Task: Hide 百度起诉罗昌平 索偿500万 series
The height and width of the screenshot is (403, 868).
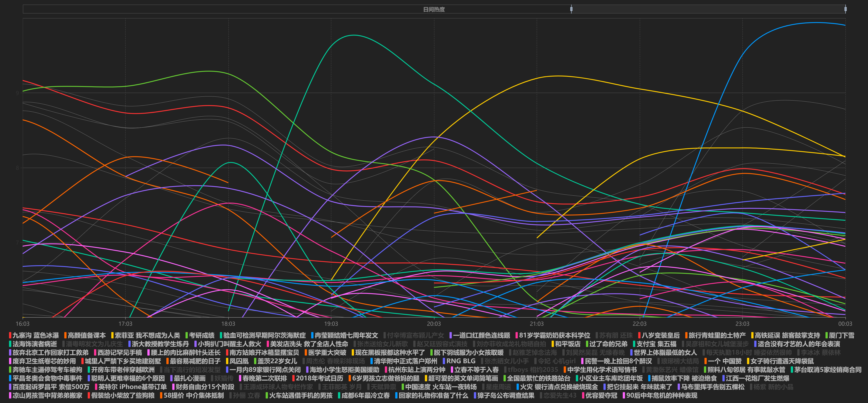Action: [x=49, y=387]
